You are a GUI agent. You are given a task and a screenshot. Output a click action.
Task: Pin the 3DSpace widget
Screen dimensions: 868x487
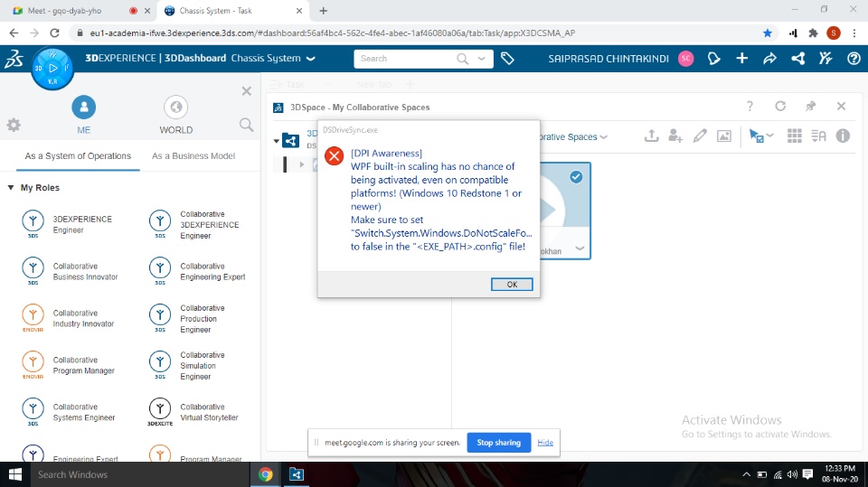tap(810, 107)
